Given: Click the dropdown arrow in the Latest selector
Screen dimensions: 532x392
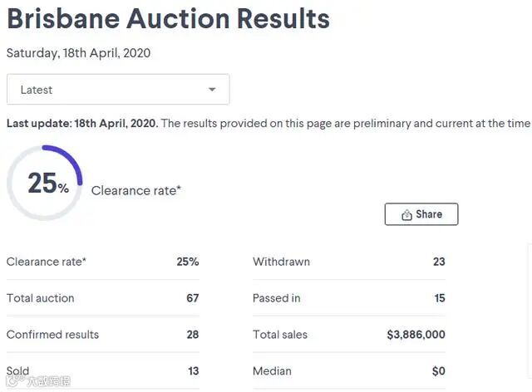Looking at the screenshot, I should coord(212,90).
